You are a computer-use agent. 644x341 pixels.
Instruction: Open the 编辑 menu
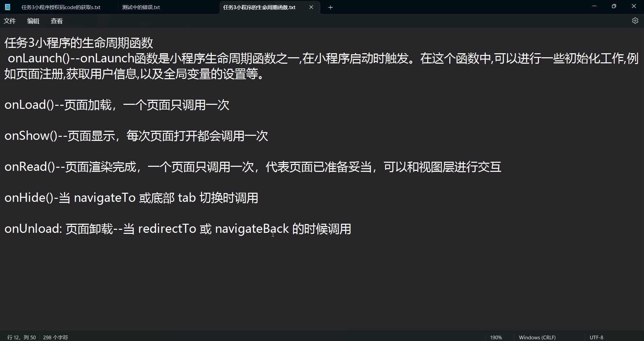point(33,21)
